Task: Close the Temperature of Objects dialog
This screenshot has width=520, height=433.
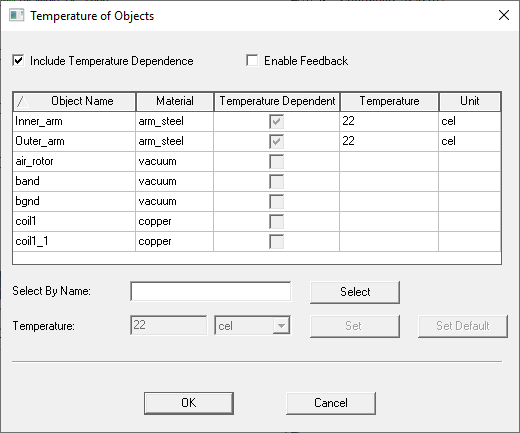Action: pos(504,15)
